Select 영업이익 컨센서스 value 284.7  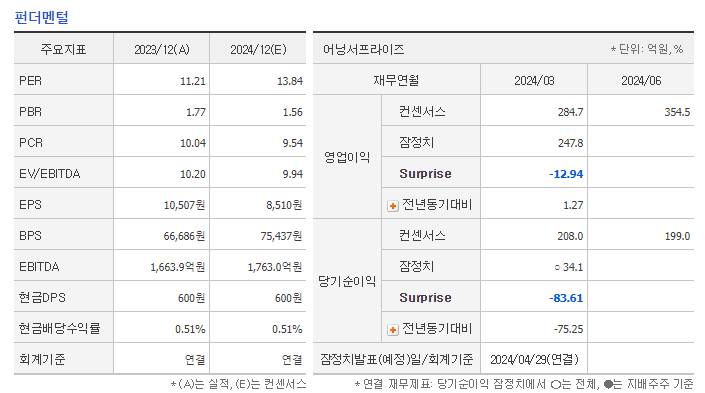570,112
